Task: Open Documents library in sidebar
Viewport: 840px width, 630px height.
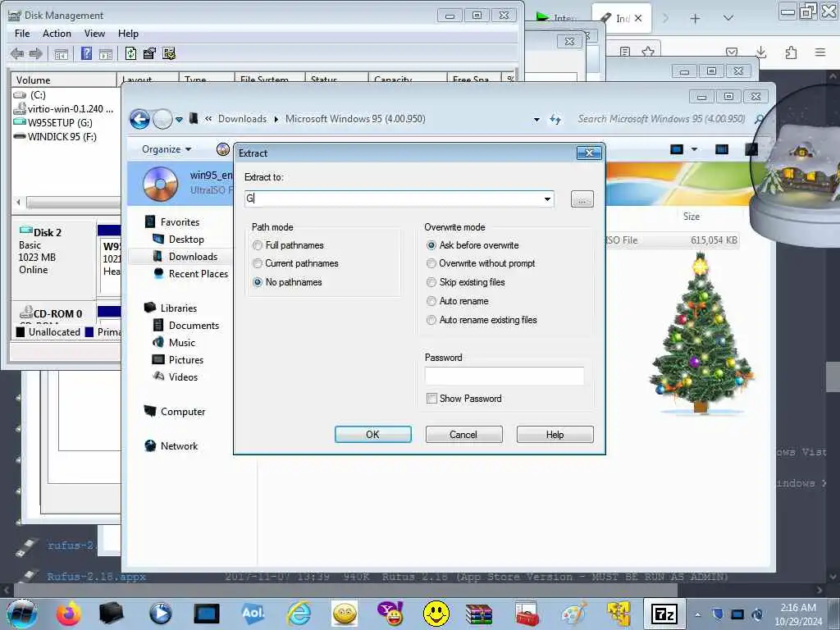Action: tap(194, 326)
